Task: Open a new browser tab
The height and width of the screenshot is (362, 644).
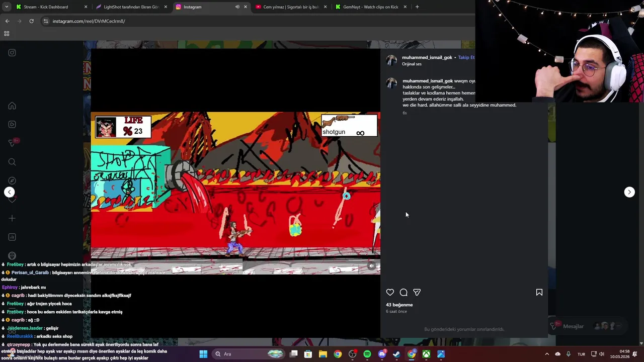Action: (417, 7)
